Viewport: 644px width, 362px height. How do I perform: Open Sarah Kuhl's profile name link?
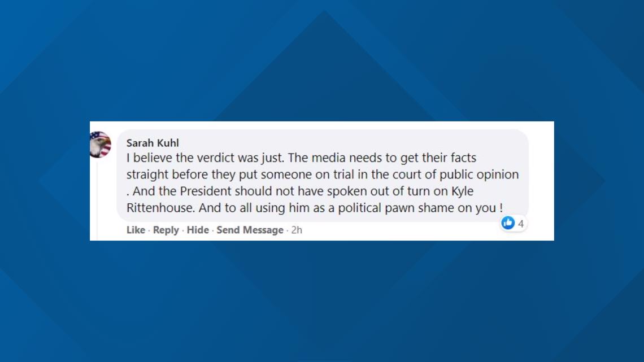pos(153,143)
